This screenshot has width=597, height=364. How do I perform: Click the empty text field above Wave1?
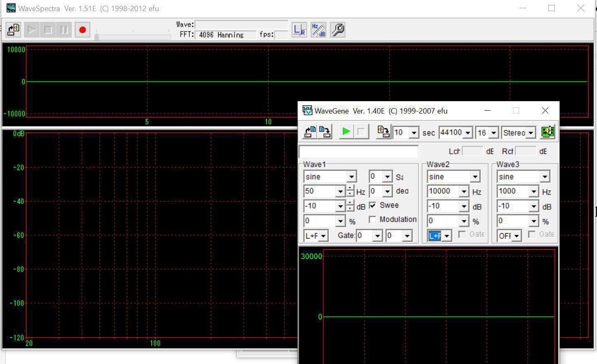coord(358,151)
